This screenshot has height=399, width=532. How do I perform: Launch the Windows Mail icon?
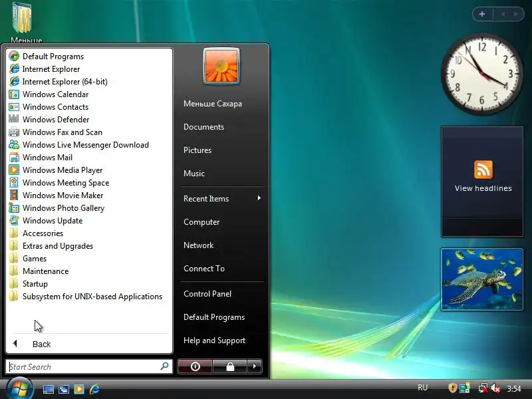click(14, 158)
